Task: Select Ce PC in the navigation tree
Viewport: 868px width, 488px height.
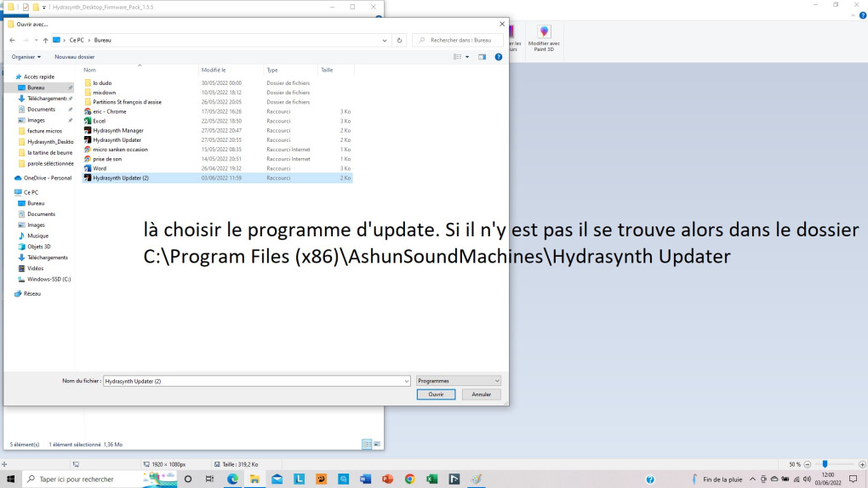Action: click(31, 192)
